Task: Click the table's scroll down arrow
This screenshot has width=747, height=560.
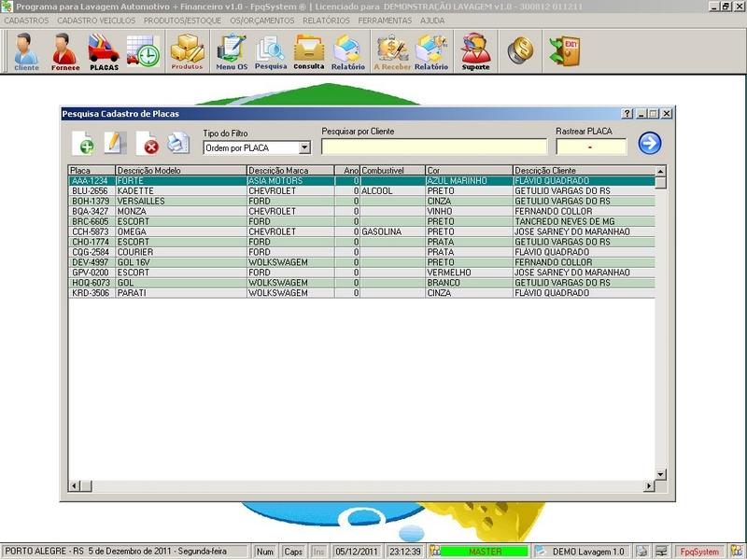Action: click(660, 474)
